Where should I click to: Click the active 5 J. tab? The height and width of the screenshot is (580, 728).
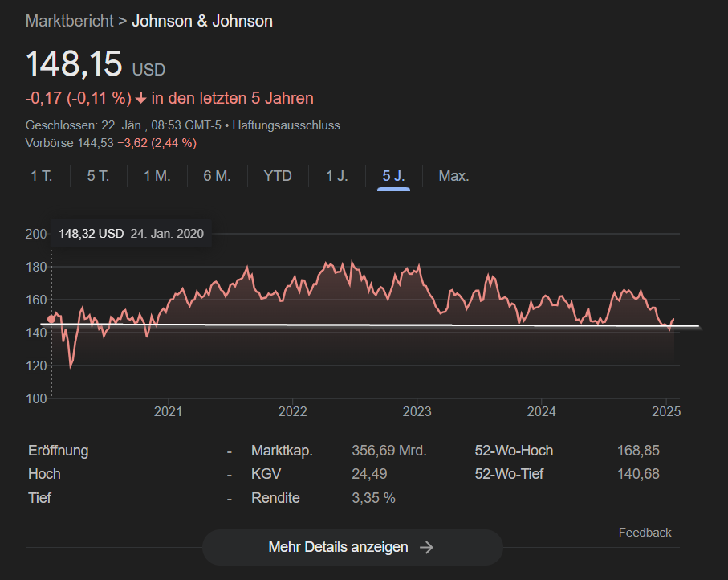click(x=393, y=176)
